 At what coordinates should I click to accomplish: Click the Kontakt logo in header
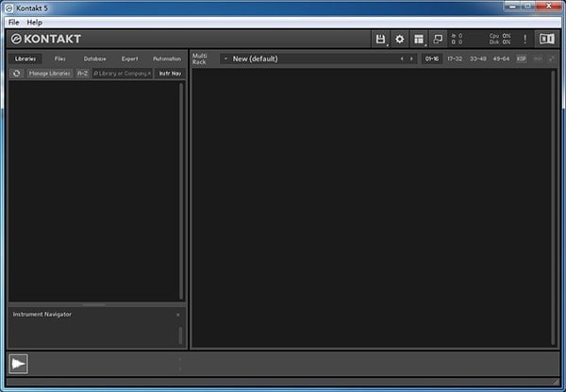[x=46, y=39]
